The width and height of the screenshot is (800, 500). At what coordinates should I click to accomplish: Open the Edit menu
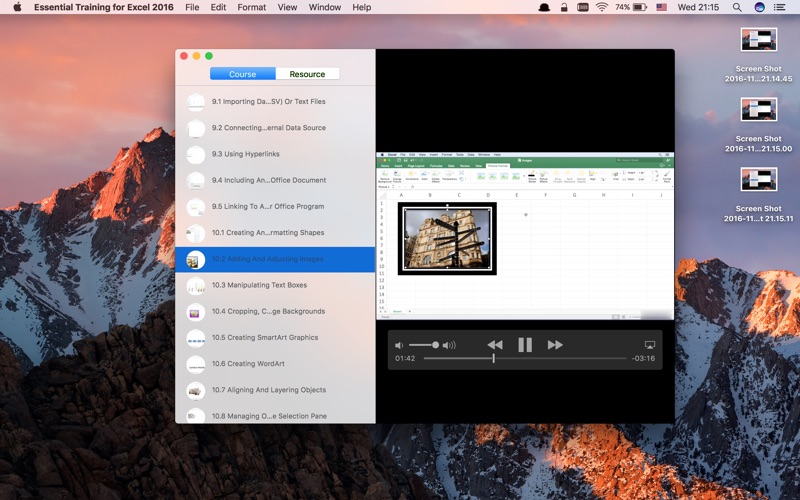click(x=218, y=7)
